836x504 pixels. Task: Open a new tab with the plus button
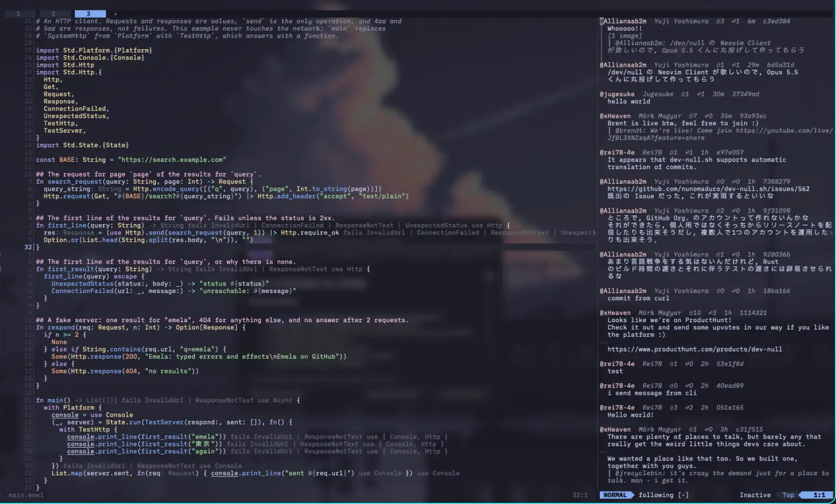115,14
